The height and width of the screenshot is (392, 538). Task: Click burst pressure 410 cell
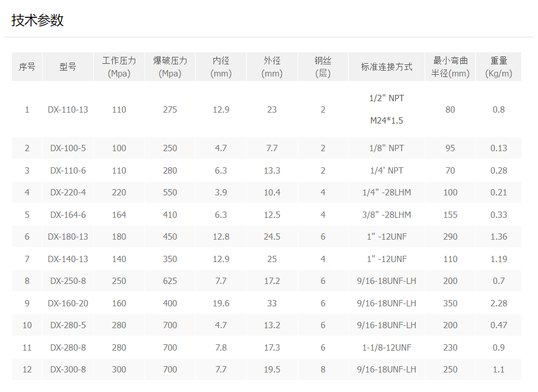click(170, 214)
